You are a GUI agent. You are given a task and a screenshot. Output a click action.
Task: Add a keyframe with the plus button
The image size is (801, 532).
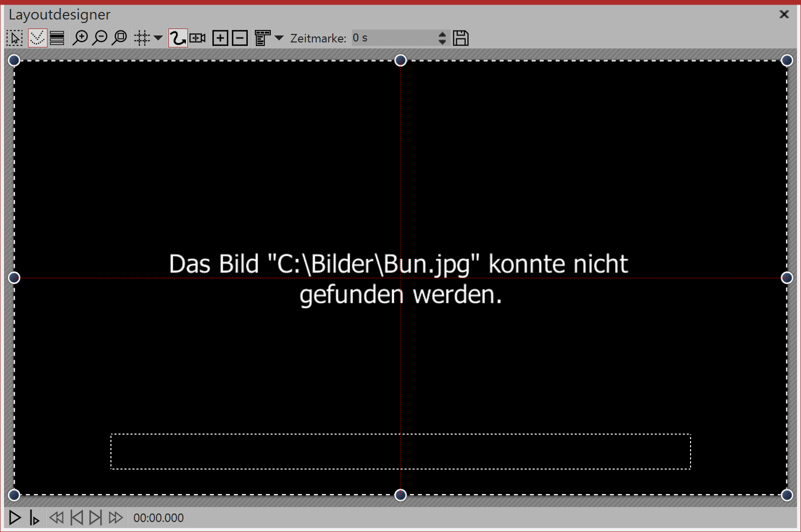click(x=219, y=37)
